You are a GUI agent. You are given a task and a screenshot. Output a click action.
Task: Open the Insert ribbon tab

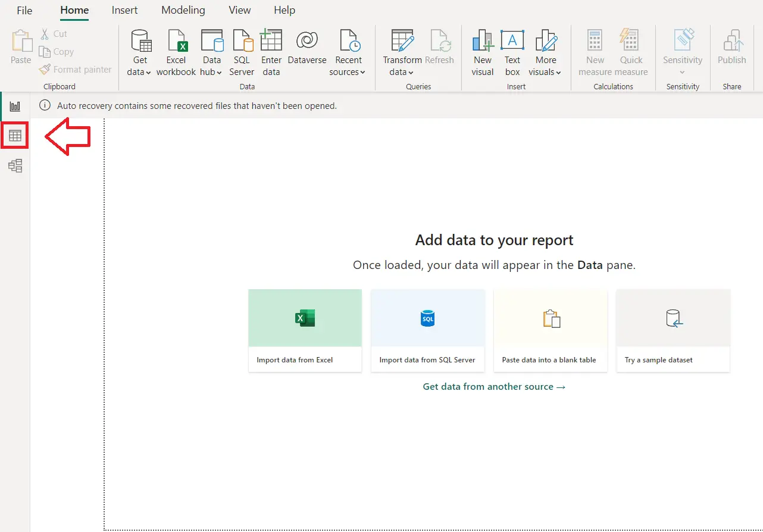pos(124,10)
